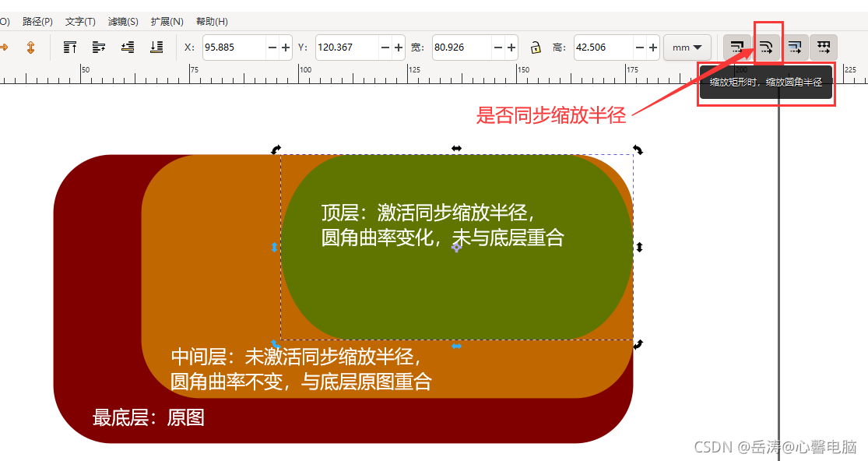The height and width of the screenshot is (461, 868).
Task: Open the mm units dropdown
Action: (x=687, y=48)
